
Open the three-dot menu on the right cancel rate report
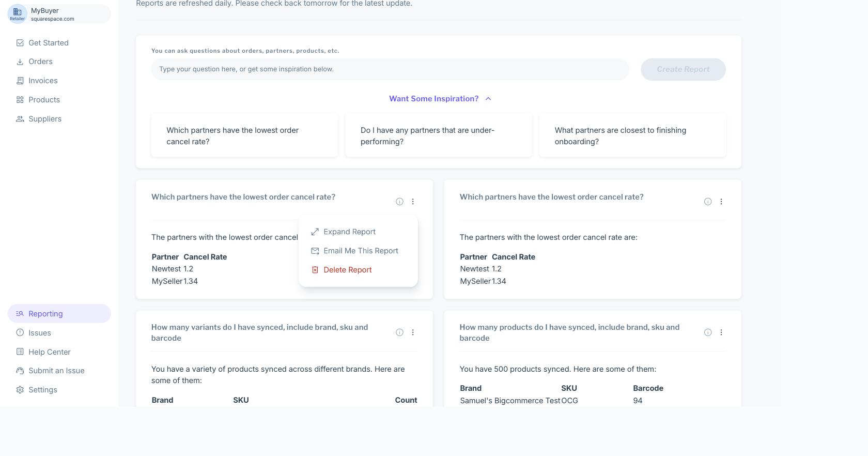[721, 202]
